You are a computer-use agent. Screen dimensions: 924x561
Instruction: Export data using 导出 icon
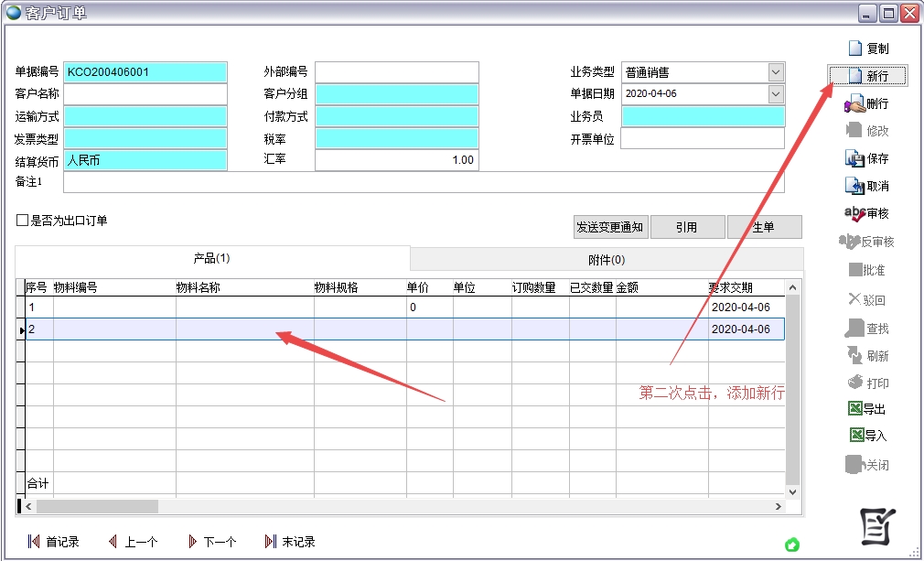(856, 409)
